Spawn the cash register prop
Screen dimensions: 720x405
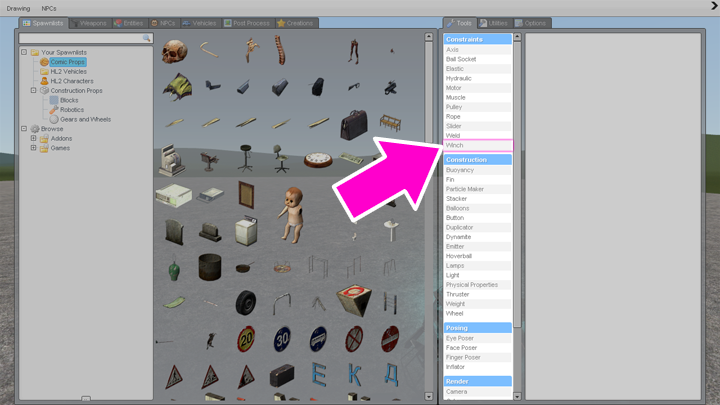(173, 160)
